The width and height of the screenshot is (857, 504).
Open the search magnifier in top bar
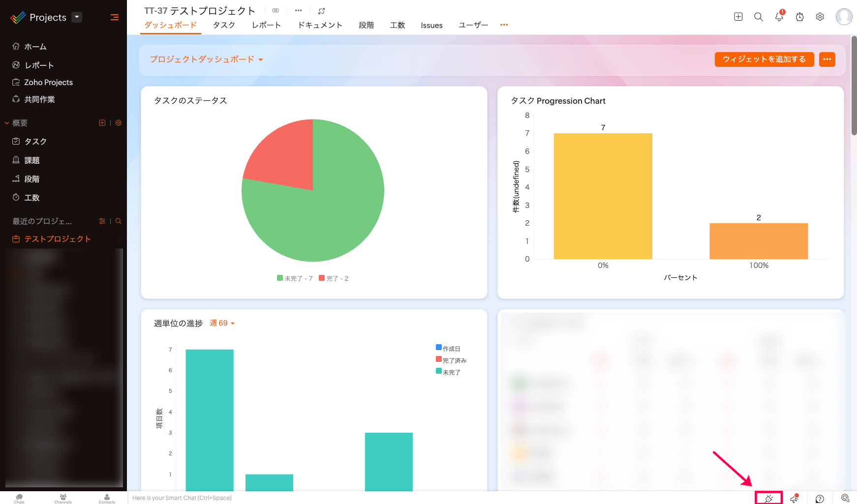click(759, 17)
